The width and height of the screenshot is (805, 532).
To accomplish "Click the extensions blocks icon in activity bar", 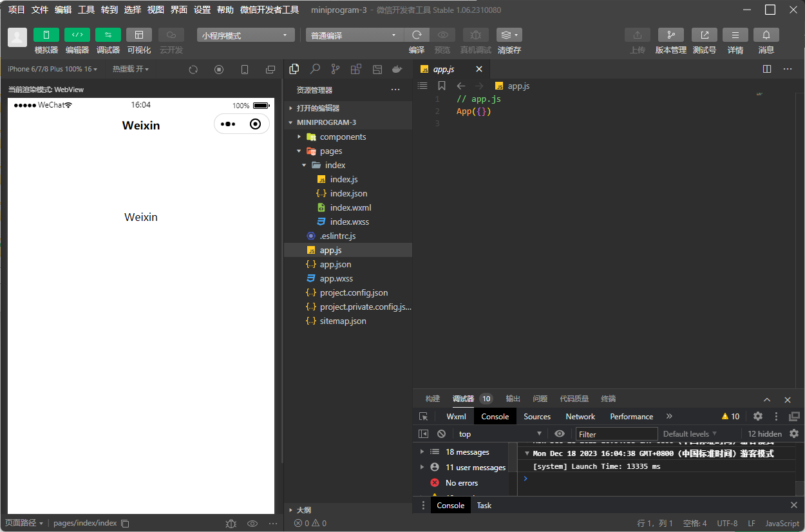I will pyautogui.click(x=356, y=69).
